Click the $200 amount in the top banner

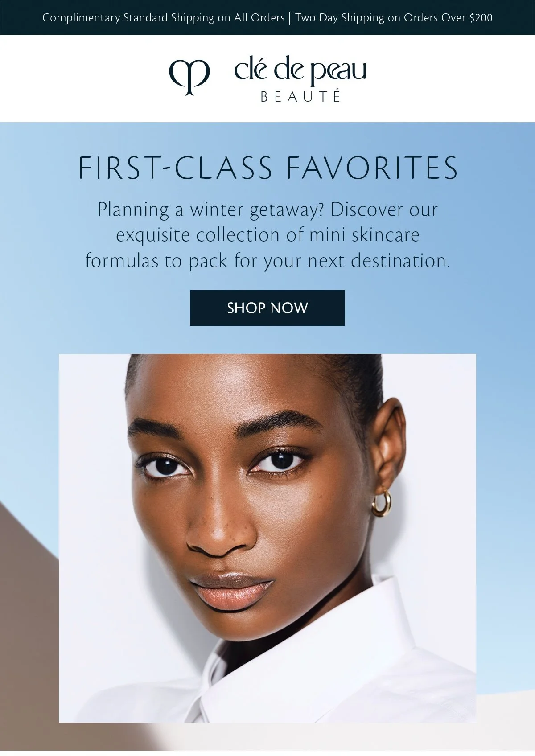pos(481,18)
